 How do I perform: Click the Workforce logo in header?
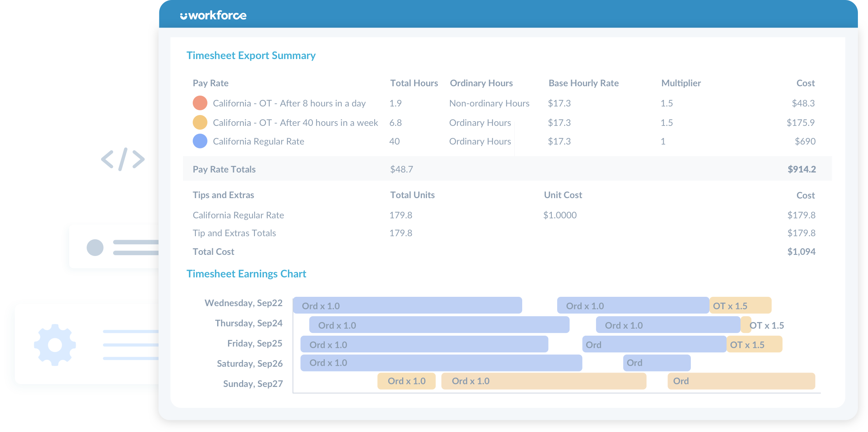pyautogui.click(x=213, y=16)
